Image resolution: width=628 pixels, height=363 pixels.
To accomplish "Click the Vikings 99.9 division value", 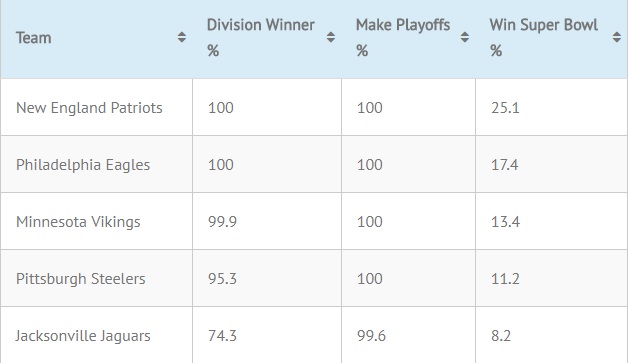I will [x=222, y=222].
